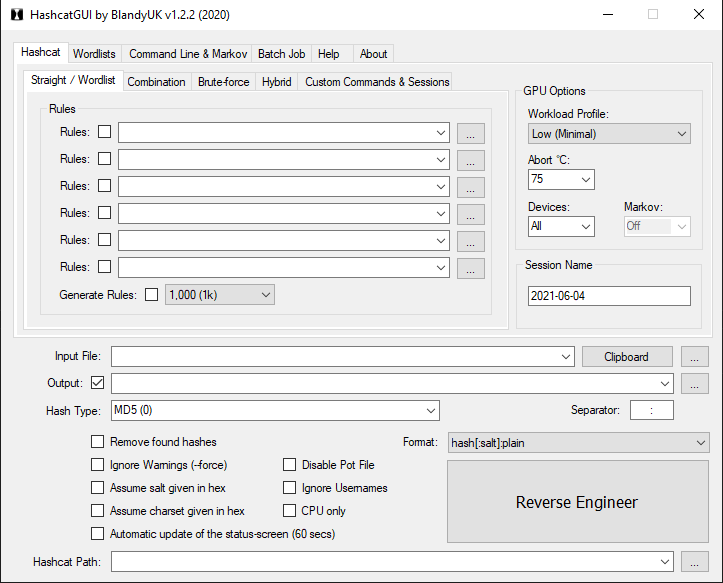Open Custom Commands & Sessions tab
This screenshot has width=723, height=583.
377,82
